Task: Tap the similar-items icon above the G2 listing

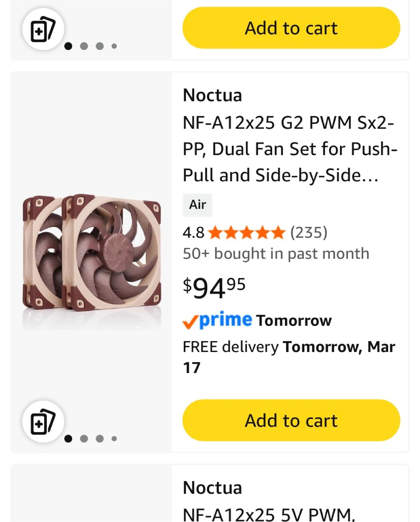Action: 43,29
